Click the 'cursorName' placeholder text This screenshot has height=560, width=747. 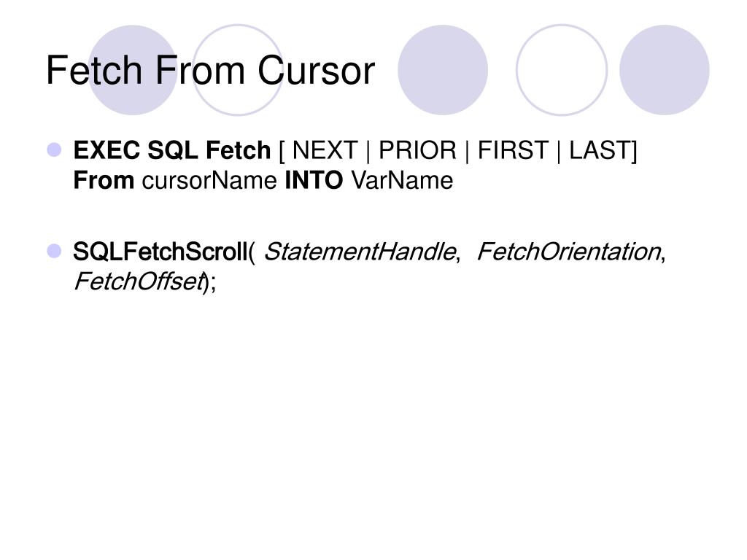point(209,181)
